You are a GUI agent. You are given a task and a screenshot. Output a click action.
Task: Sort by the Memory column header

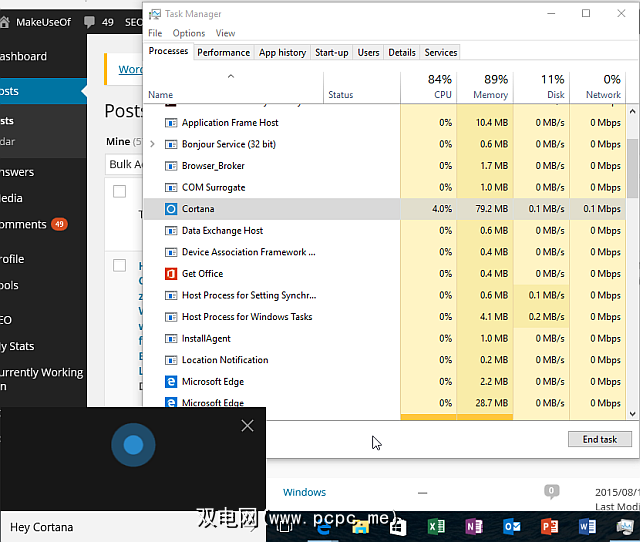(x=485, y=87)
